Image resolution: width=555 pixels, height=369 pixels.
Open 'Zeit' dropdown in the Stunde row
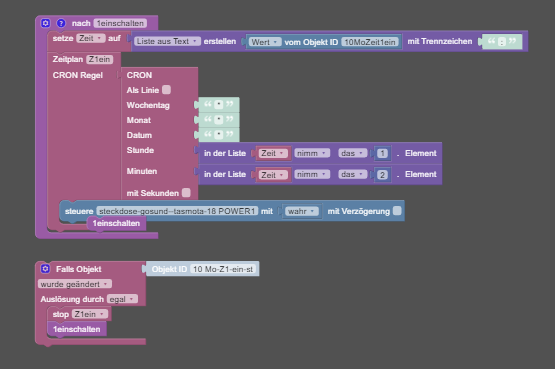click(x=273, y=153)
